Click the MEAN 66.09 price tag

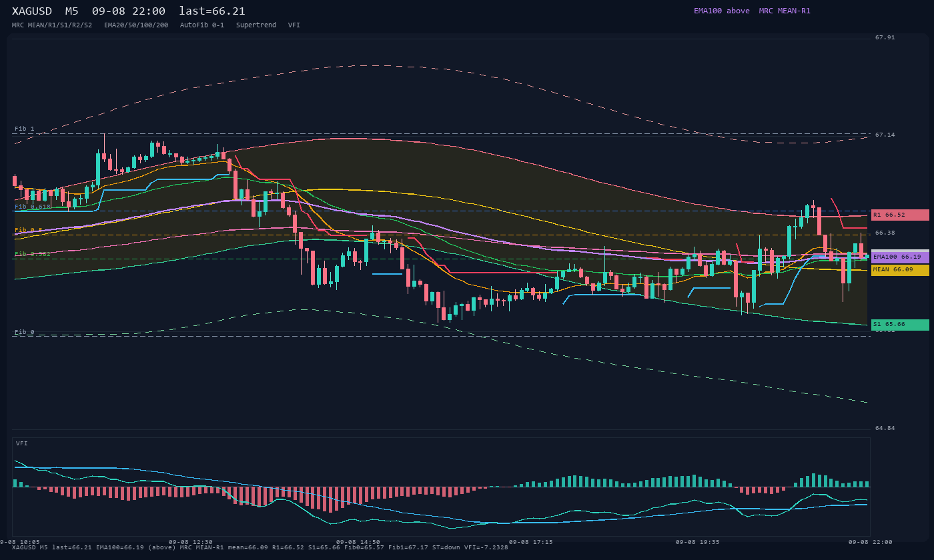pyautogui.click(x=900, y=270)
